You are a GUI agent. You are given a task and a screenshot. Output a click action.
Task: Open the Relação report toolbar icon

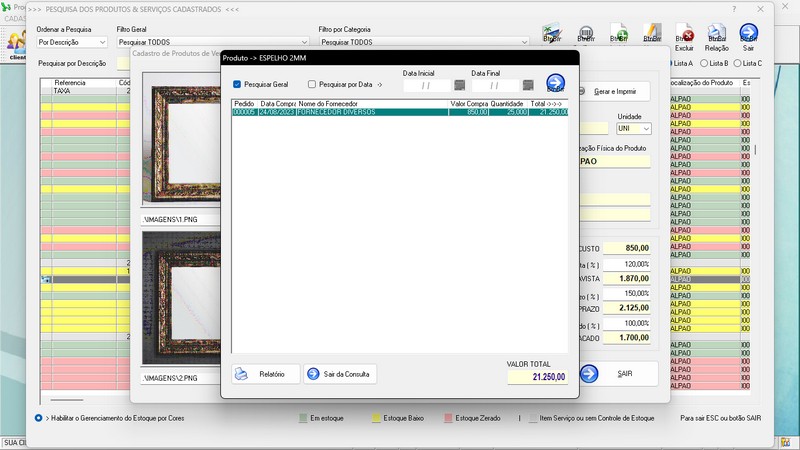pyautogui.click(x=716, y=37)
